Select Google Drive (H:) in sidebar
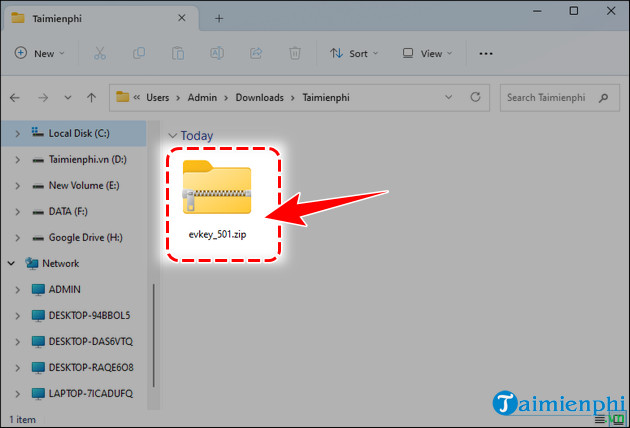 87,238
